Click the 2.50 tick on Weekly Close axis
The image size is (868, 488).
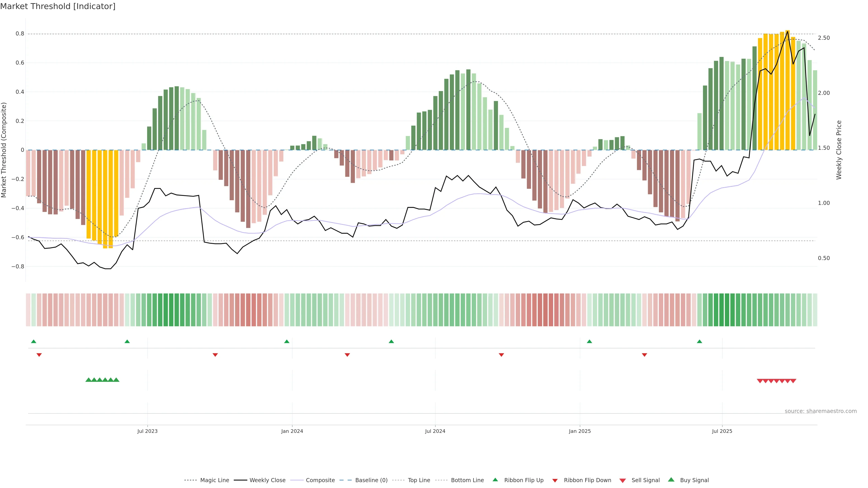pos(823,38)
